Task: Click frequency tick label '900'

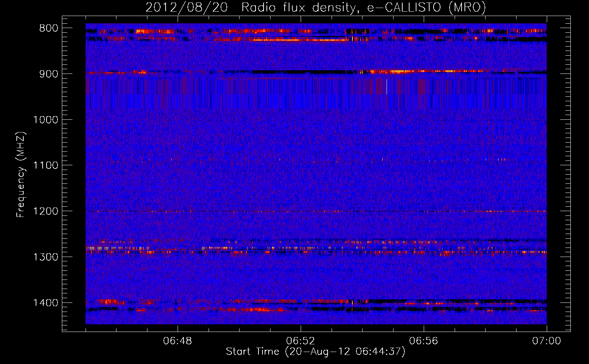Action: pos(49,74)
